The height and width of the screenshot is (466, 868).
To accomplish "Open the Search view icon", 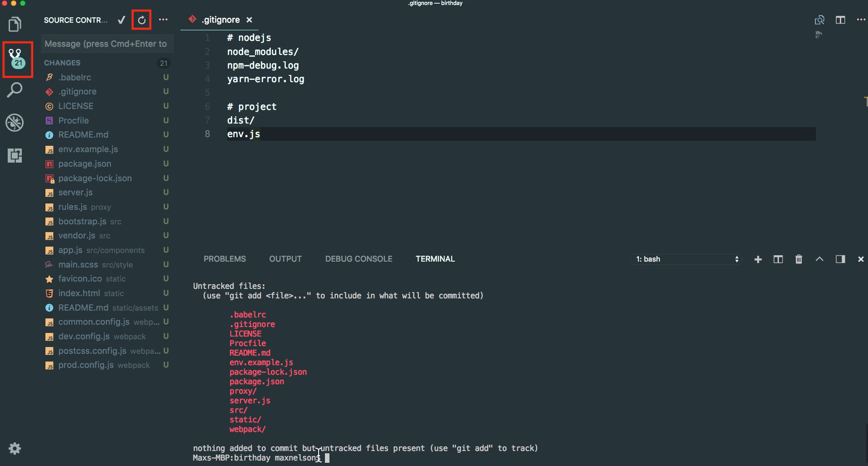I will [x=15, y=90].
